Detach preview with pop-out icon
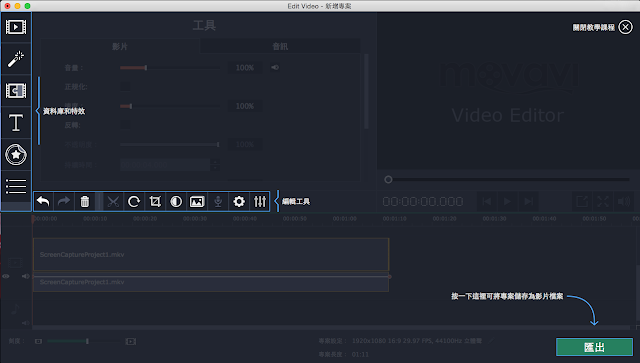This screenshot has width=640, height=363. [582, 201]
